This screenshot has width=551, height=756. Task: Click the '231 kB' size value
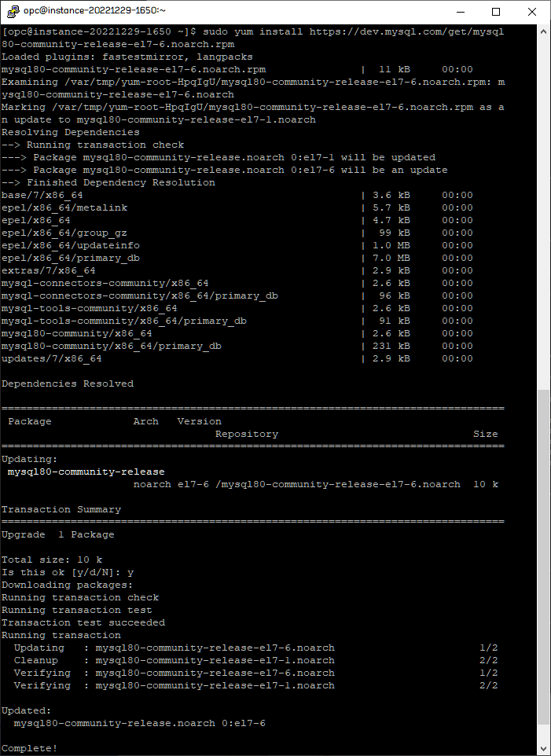391,346
